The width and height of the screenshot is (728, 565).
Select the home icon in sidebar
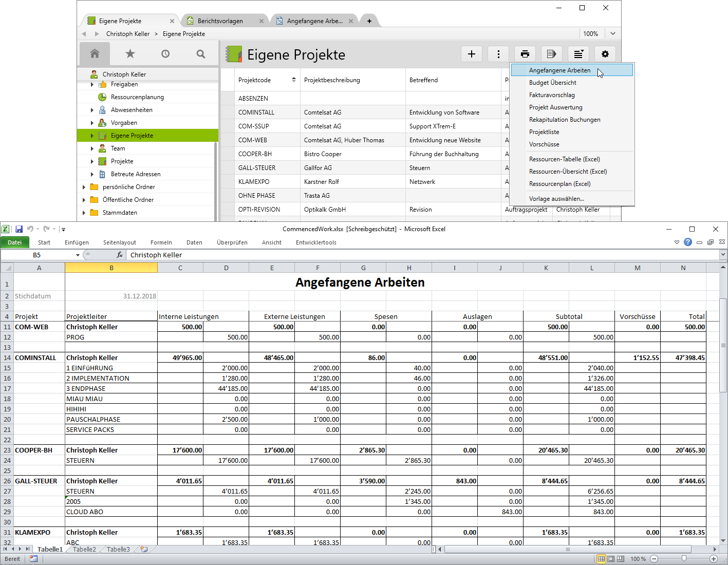(95, 53)
